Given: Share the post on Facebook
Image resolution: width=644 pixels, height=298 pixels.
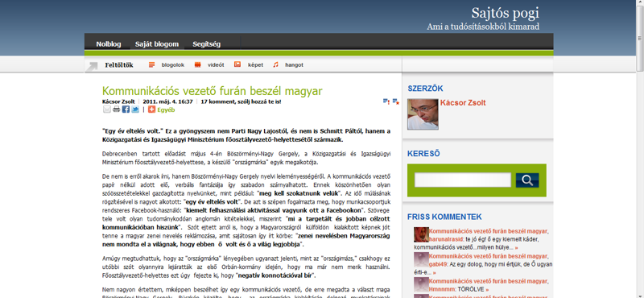Looking at the screenshot, I should pyautogui.click(x=126, y=110).
